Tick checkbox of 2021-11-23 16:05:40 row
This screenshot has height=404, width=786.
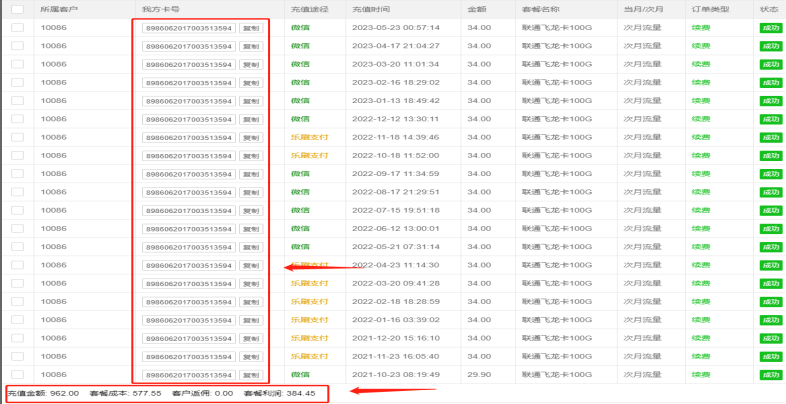point(18,356)
